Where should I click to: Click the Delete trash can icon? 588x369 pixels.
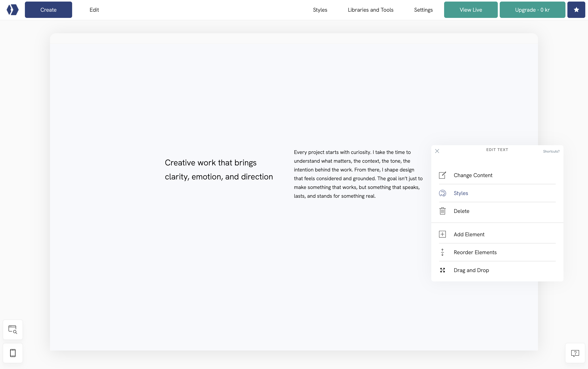tap(443, 211)
